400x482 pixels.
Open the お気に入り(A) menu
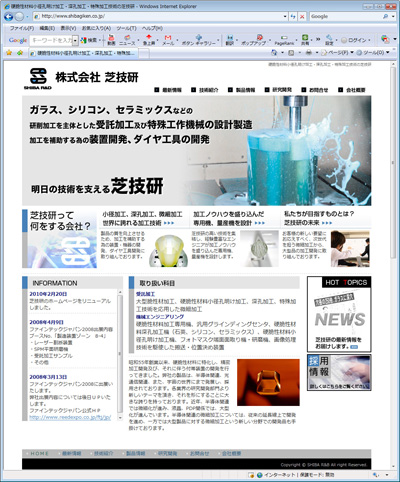96,28
